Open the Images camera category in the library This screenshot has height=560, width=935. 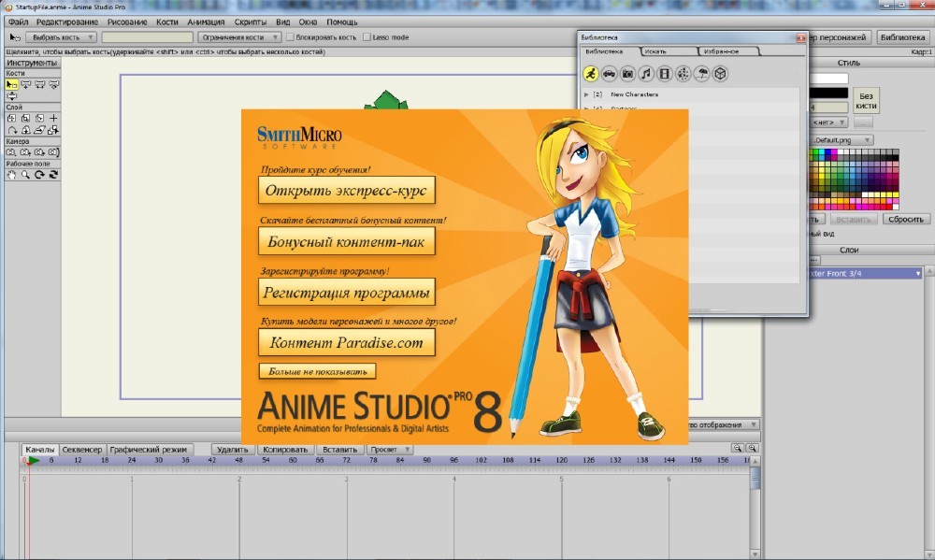pyautogui.click(x=627, y=73)
